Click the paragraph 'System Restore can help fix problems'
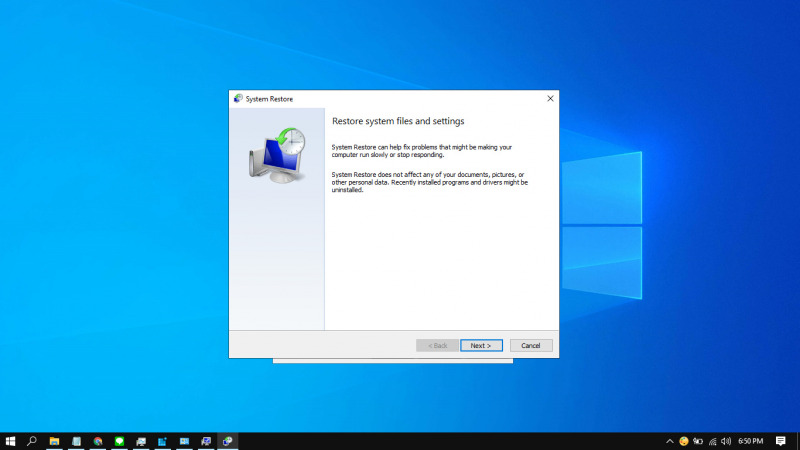 point(422,151)
